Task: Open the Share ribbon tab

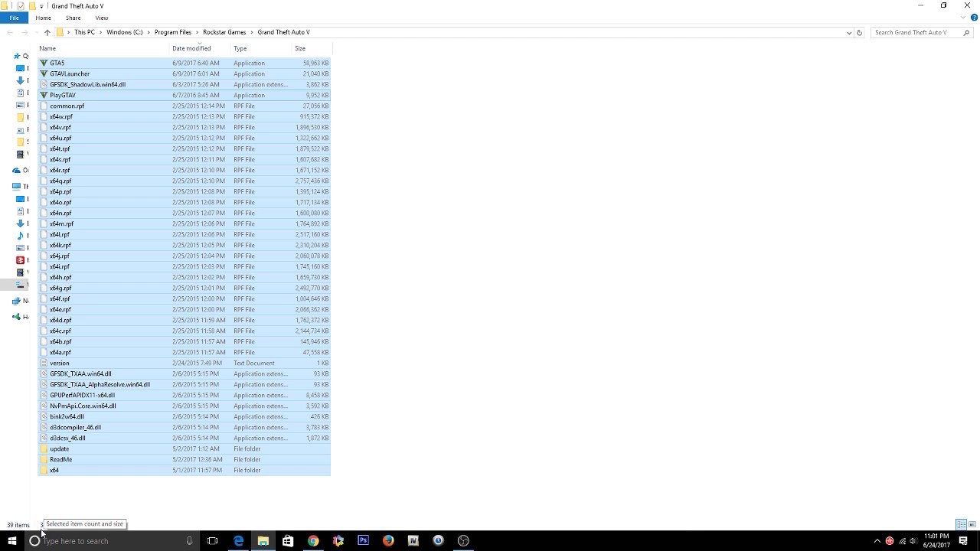Action: pos(73,18)
